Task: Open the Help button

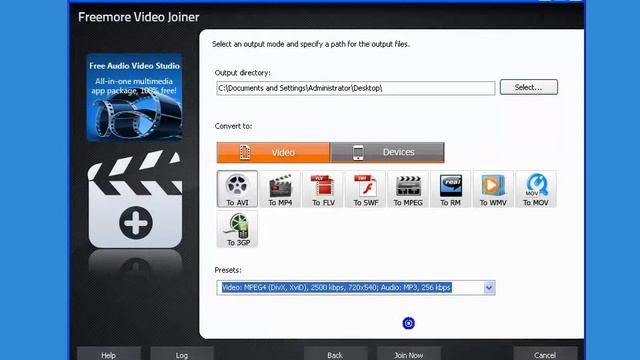Action: (x=109, y=354)
